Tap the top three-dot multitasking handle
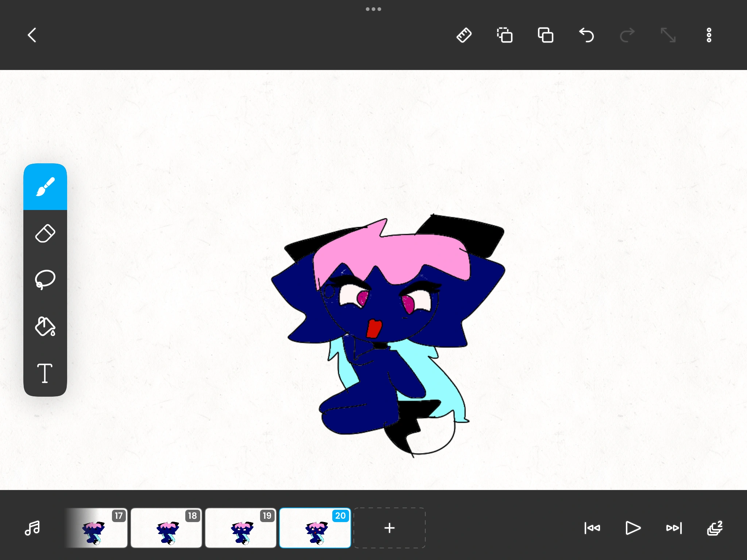Image resolution: width=747 pixels, height=560 pixels. [373, 9]
